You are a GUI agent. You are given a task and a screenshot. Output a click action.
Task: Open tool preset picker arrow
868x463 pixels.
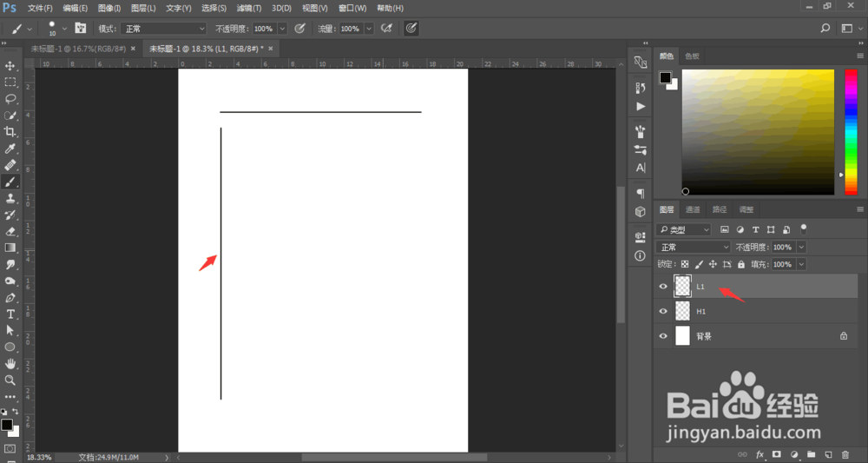click(30, 29)
